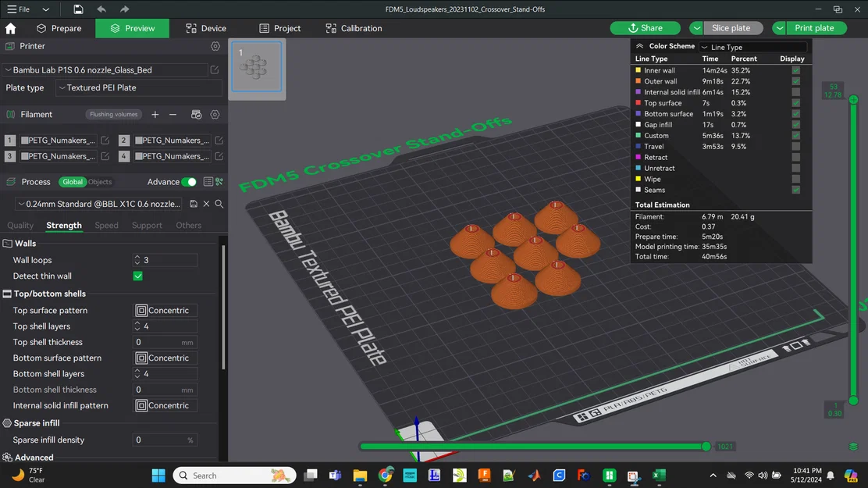The width and height of the screenshot is (868, 488).
Task: Edit filament 1 PETG preset icon
Action: pos(105,141)
